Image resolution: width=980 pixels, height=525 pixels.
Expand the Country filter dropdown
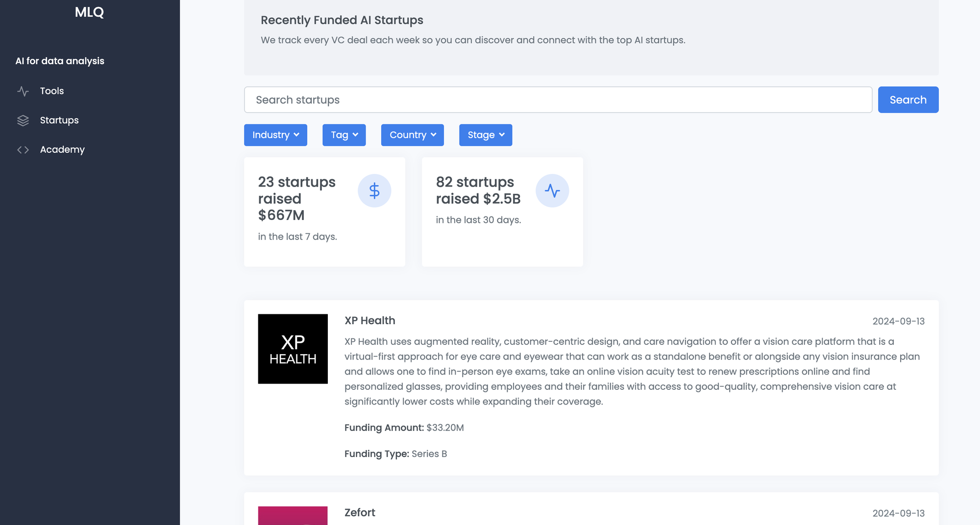pos(413,135)
